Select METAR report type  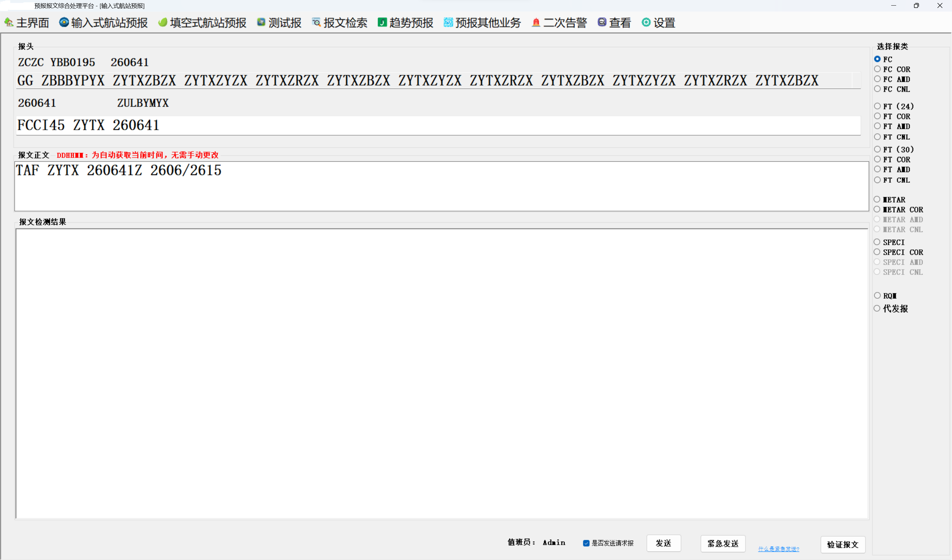[x=877, y=199]
